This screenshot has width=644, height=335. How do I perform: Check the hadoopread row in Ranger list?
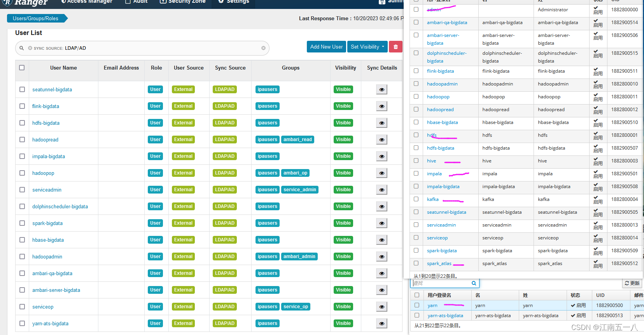coord(22,140)
